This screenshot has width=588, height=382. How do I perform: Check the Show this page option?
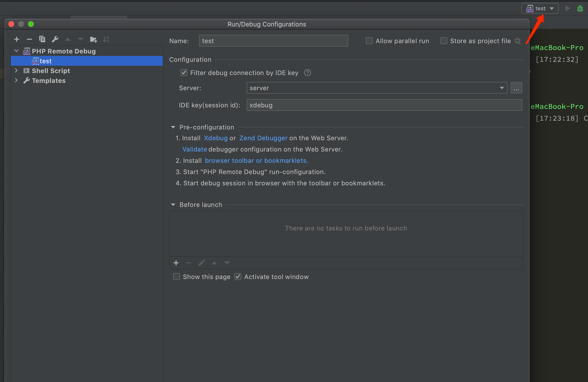click(x=176, y=277)
